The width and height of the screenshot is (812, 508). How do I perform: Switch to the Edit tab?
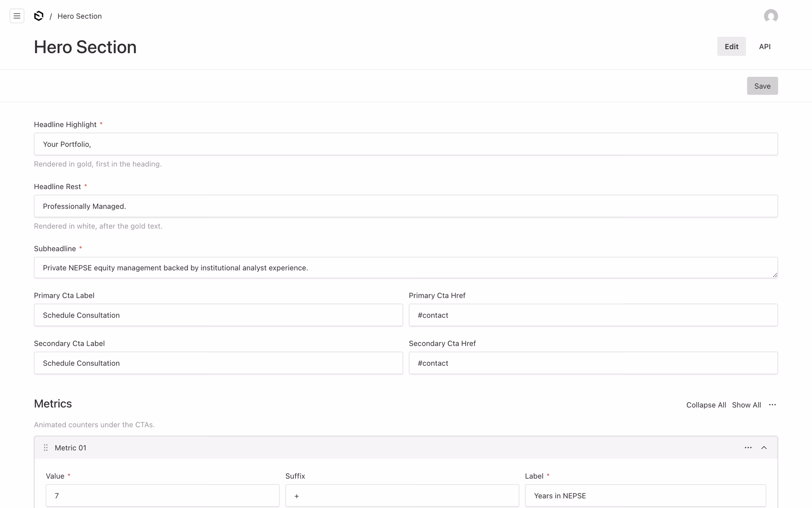click(731, 46)
